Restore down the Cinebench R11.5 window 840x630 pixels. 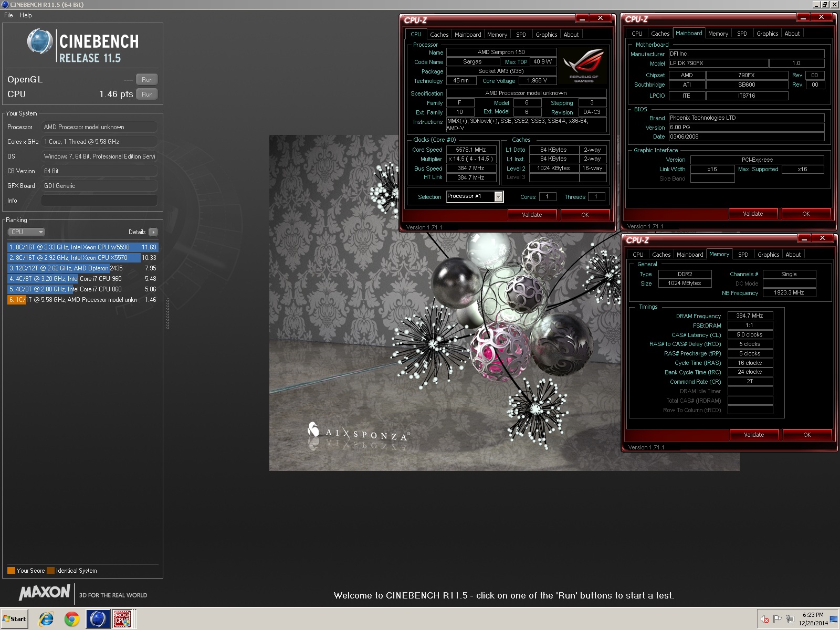[x=825, y=5]
